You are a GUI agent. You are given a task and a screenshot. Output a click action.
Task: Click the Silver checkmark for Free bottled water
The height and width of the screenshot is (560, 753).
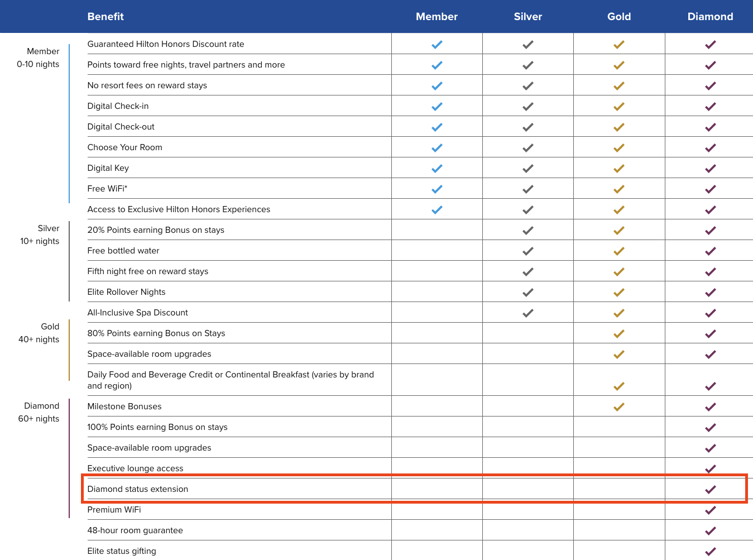coord(527,251)
